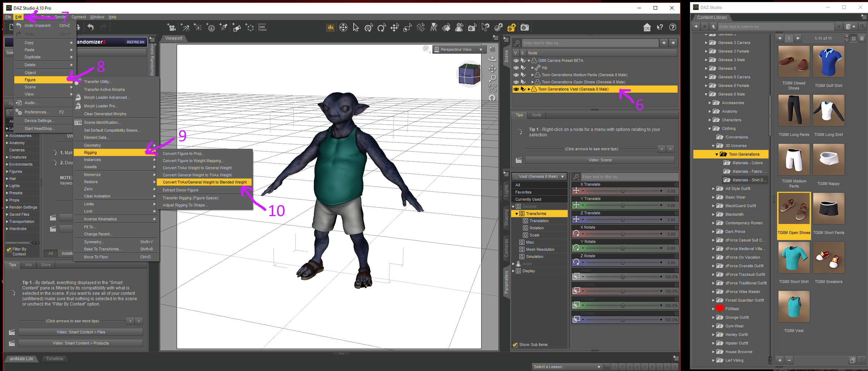868x371 pixels.
Task: Click the Scene filter text field
Action: [590, 43]
